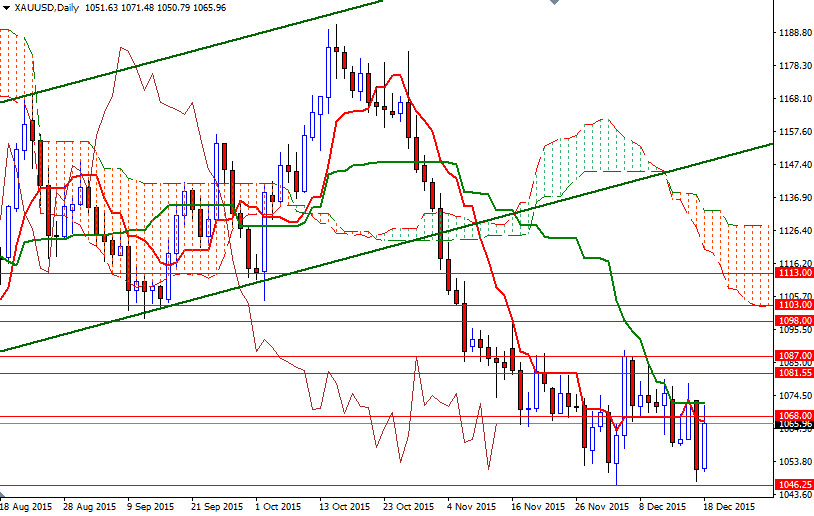
Task: Click the 4 Nov 2015 date label
Action: tap(472, 507)
